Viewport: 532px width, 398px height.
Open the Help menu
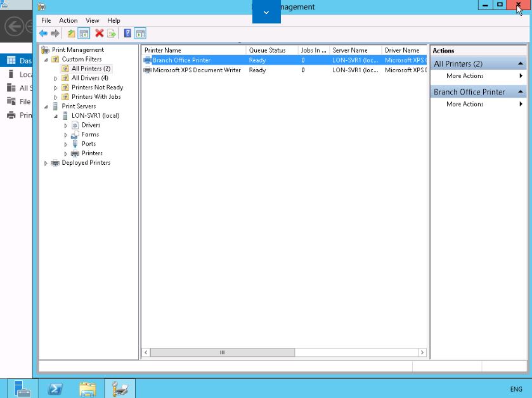click(x=114, y=21)
